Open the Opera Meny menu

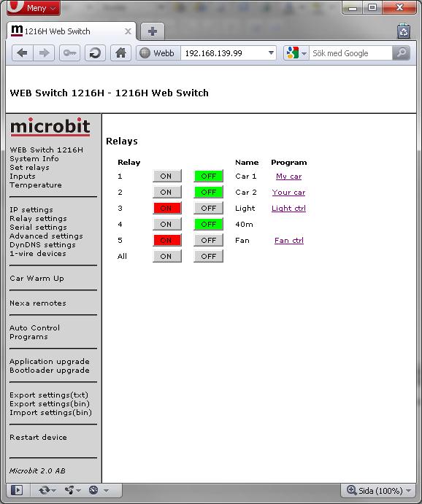pyautogui.click(x=34, y=8)
